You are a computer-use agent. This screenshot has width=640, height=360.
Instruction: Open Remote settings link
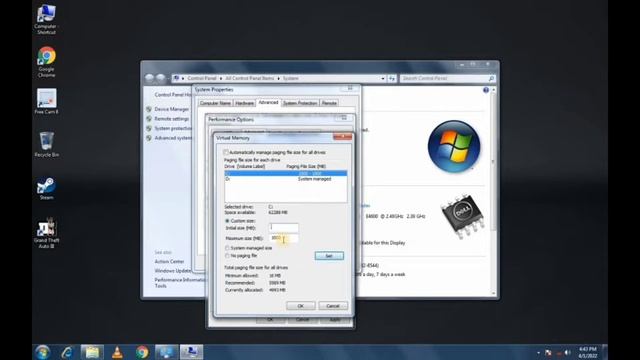[x=171, y=119]
